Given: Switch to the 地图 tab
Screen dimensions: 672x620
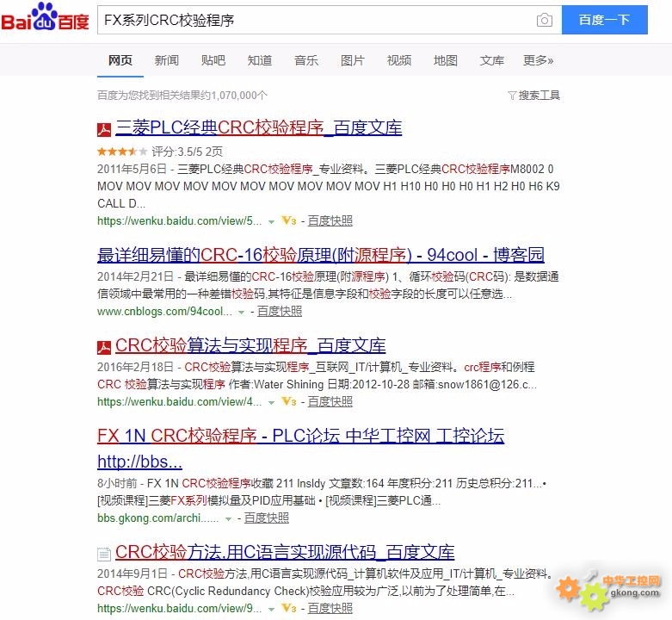Looking at the screenshot, I should coord(446,60).
